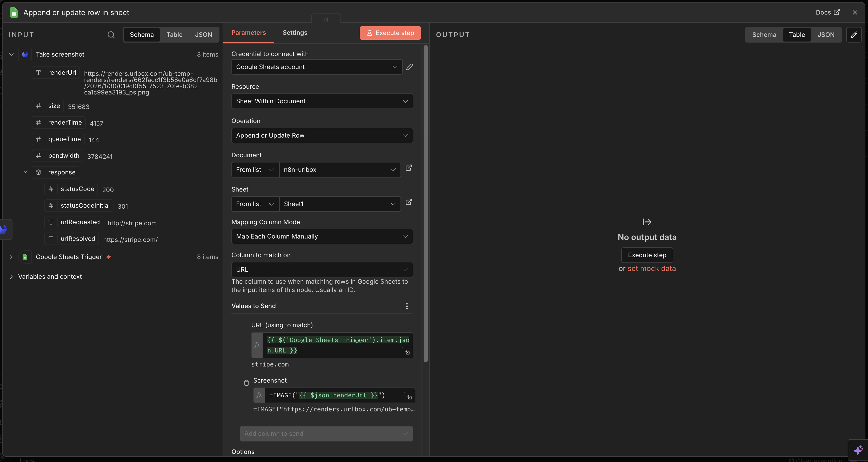Open the n8n-urlbox document in Google Sheets
Viewport: 868px width, 462px height.
click(408, 168)
